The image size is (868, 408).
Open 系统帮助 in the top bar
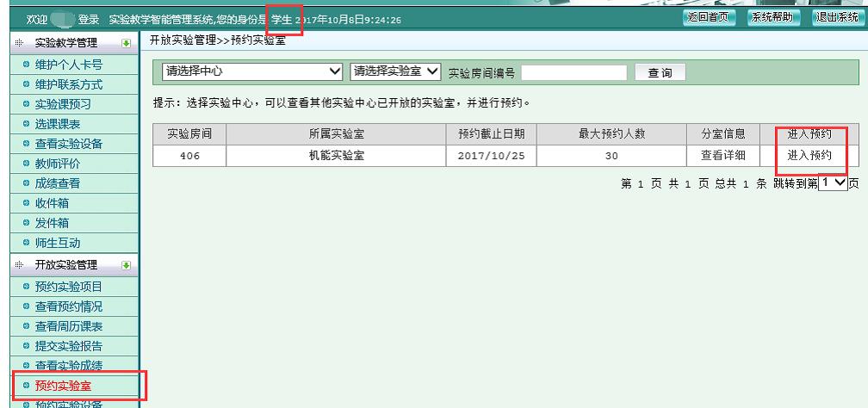click(x=772, y=18)
